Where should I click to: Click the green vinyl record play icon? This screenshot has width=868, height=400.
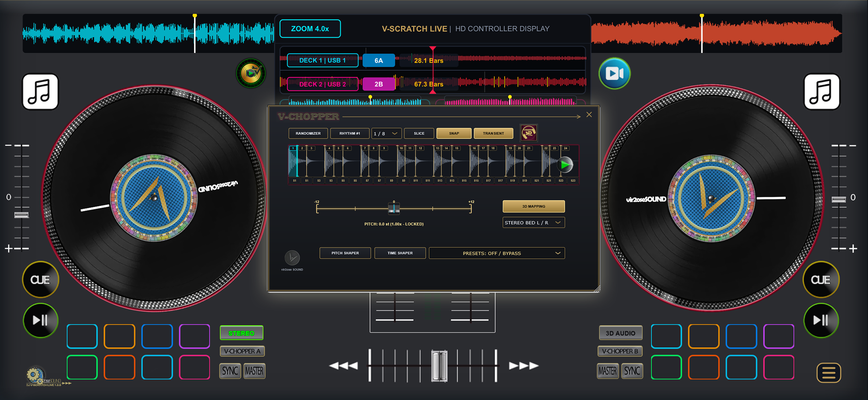251,73
